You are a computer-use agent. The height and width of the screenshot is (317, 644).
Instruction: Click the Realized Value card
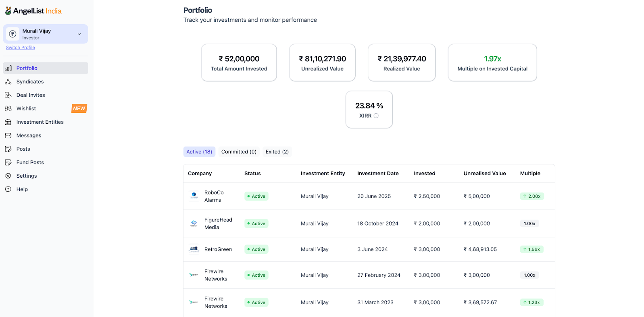(402, 63)
